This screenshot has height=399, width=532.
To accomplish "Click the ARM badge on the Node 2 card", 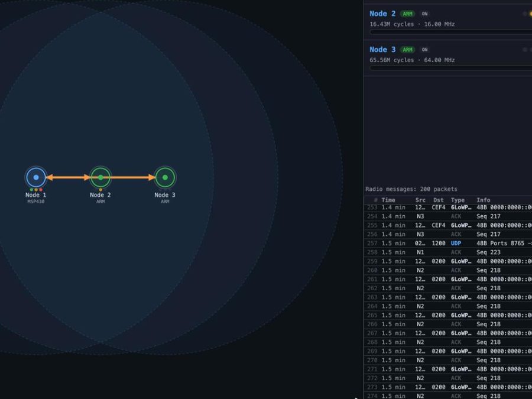I will pos(407,14).
